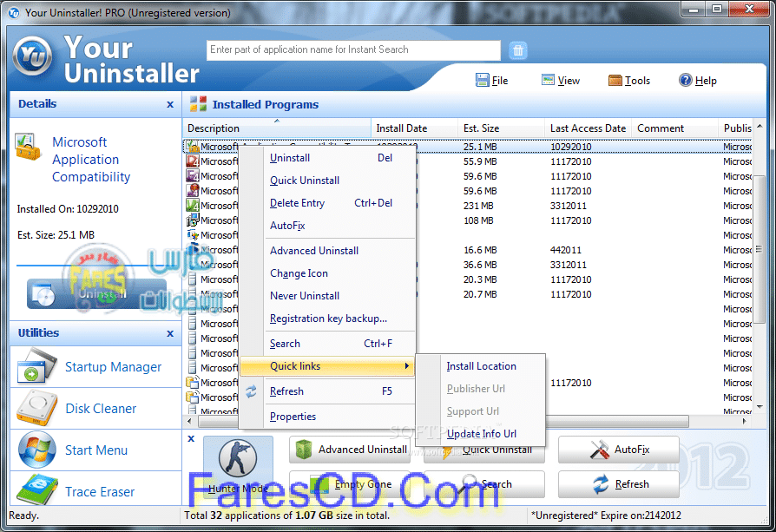Viewport: 776px width, 532px height.
Task: Click the Microsoft Application Compatibility toolbox icon in Details
Action: click(x=27, y=147)
